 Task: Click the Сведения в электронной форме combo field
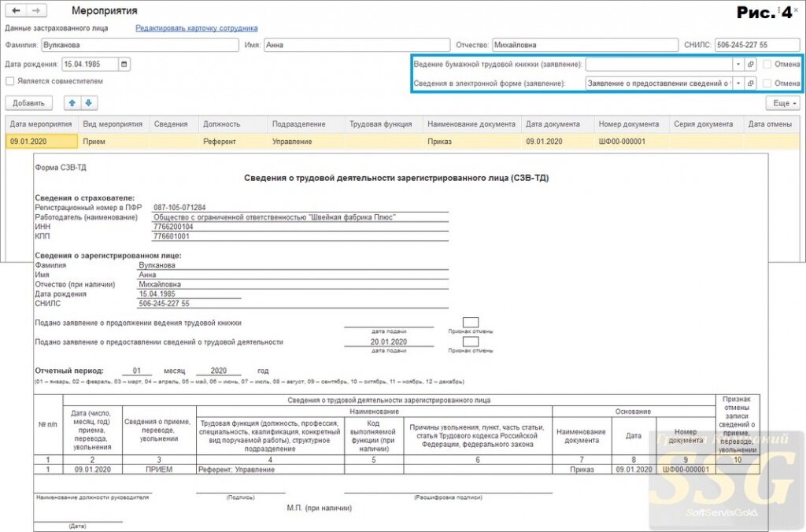(x=659, y=83)
